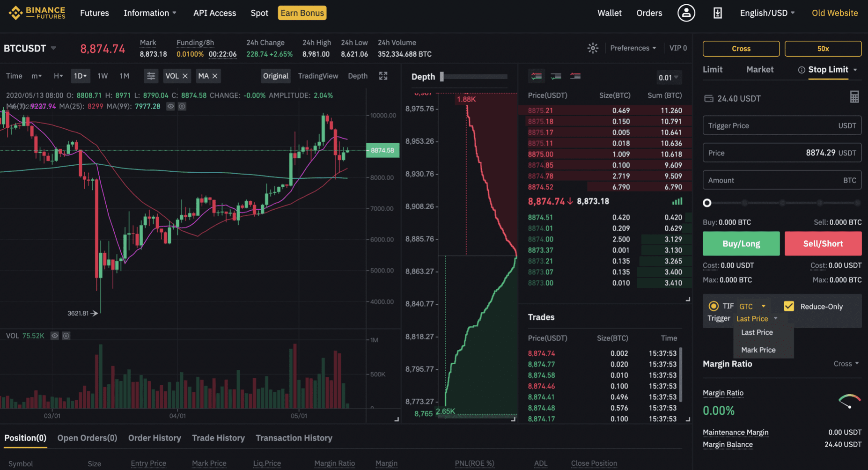Open the app download icon
This screenshot has width=868, height=470.
tap(717, 13)
